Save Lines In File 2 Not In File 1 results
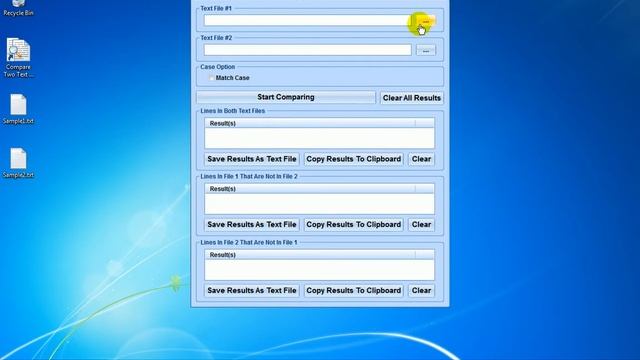 point(252,291)
